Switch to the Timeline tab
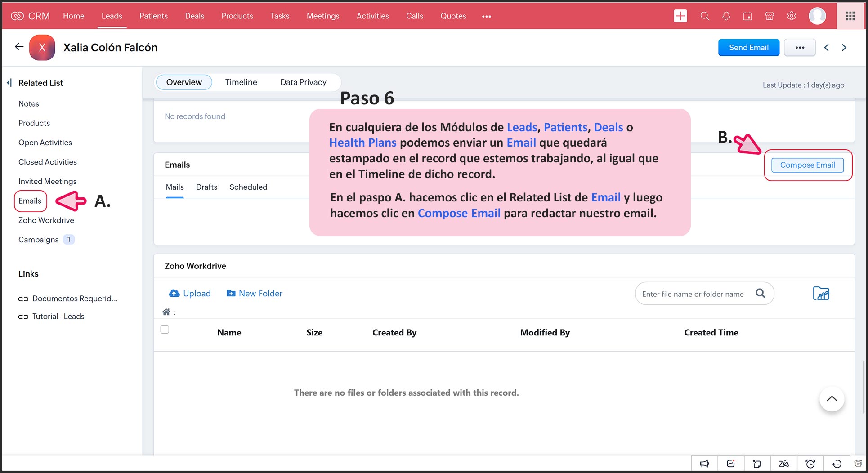Image resolution: width=868 pixels, height=473 pixels. 241,82
